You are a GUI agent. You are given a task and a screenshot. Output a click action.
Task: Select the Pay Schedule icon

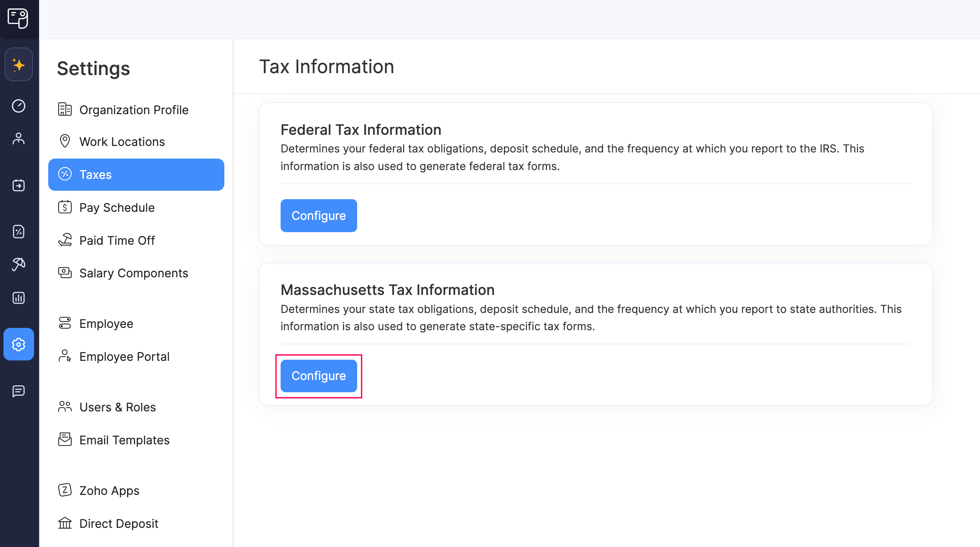65,207
